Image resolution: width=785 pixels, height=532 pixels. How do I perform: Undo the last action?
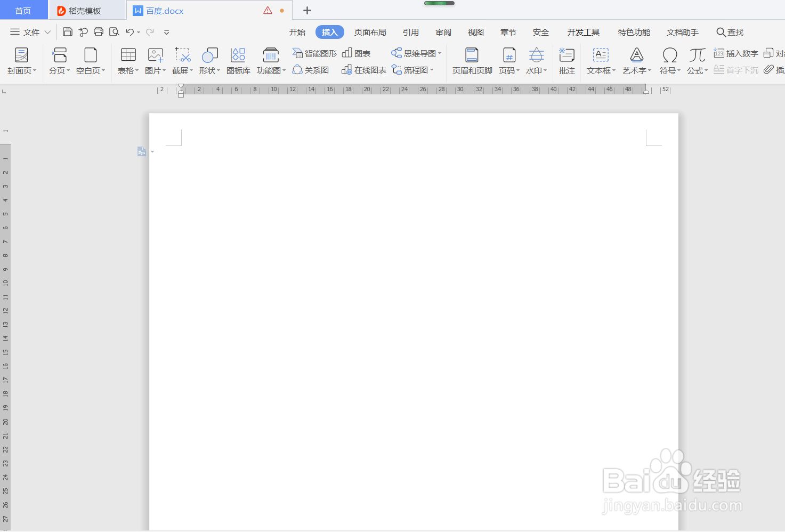(130, 32)
